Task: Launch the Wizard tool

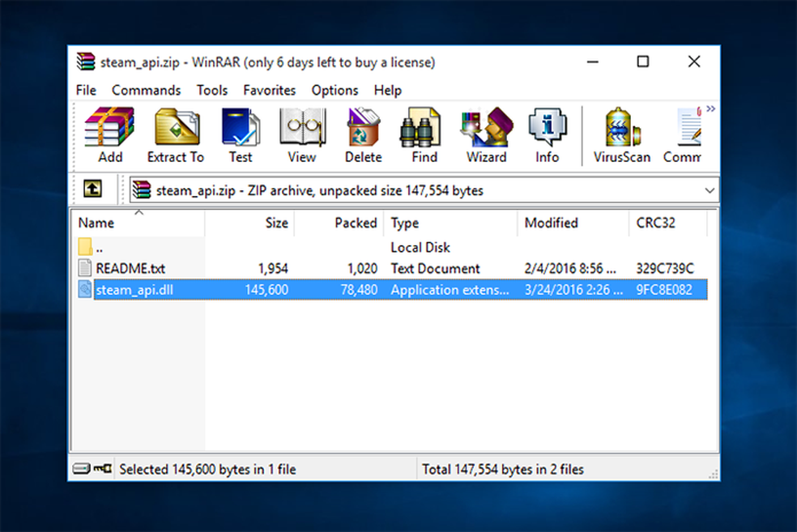Action: [x=486, y=135]
